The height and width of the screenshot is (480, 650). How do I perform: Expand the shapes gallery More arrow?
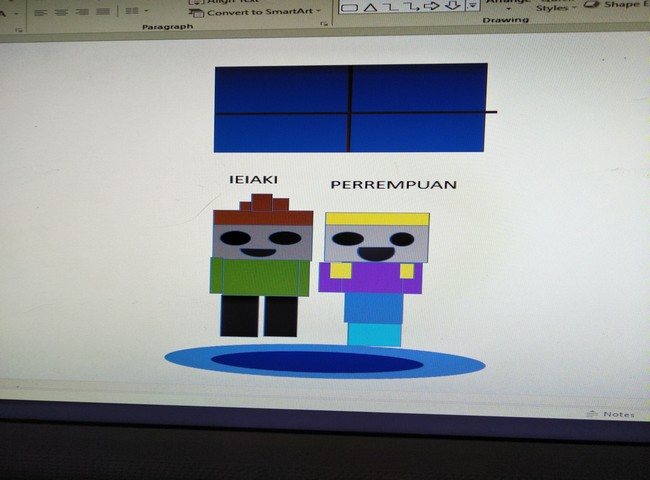tap(472, 7)
